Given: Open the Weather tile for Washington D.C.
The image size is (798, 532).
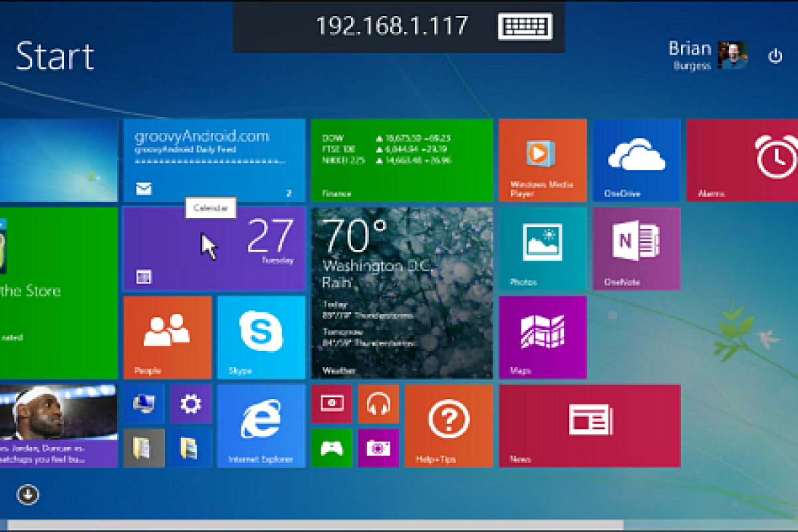Looking at the screenshot, I should coord(402,293).
